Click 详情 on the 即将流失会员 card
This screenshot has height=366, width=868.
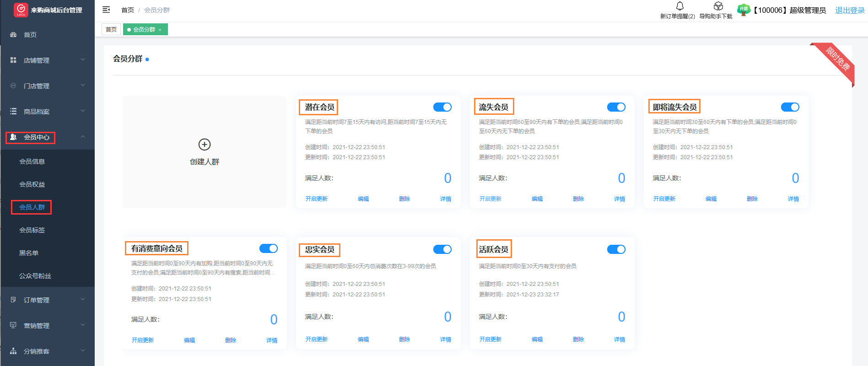(x=793, y=199)
